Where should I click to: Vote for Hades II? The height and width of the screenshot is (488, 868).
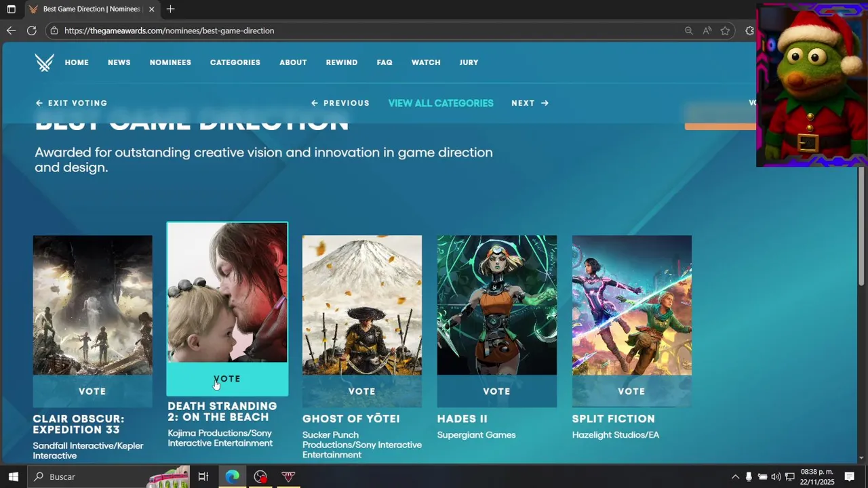[497, 391]
